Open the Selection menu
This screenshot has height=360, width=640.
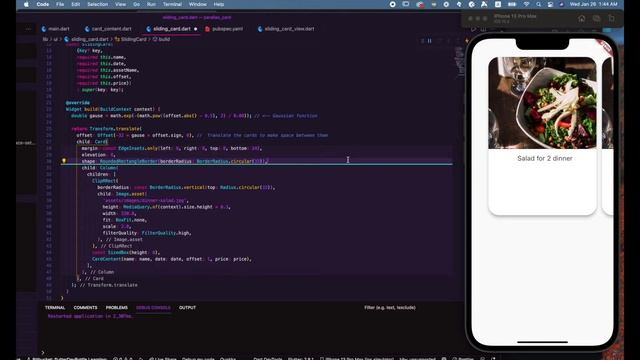[98, 4]
